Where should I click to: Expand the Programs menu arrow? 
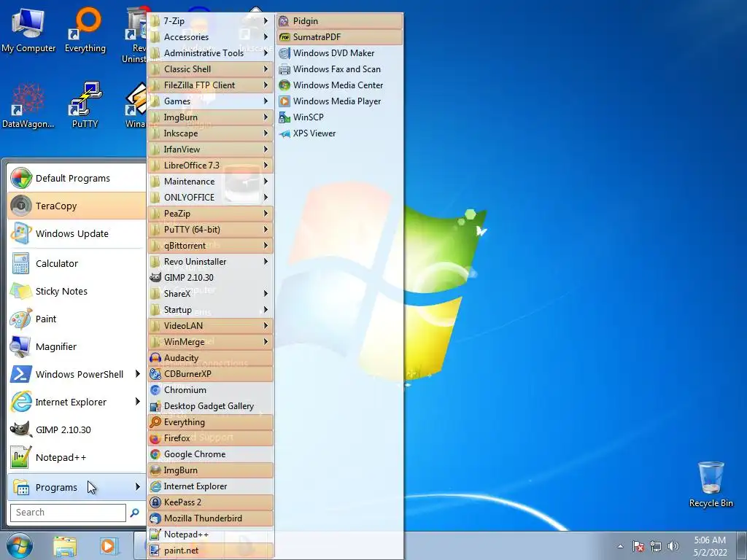pyautogui.click(x=137, y=486)
